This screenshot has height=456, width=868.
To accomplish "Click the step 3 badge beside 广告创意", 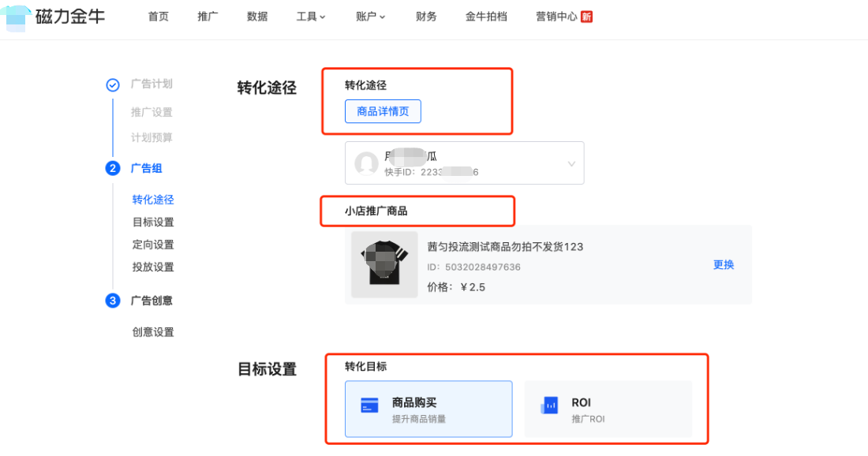I will [x=112, y=301].
